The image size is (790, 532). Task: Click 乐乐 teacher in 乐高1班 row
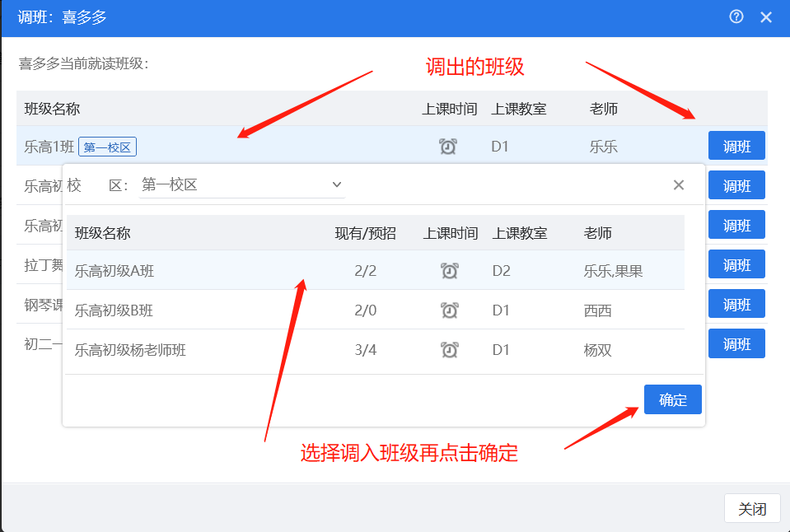(x=604, y=147)
